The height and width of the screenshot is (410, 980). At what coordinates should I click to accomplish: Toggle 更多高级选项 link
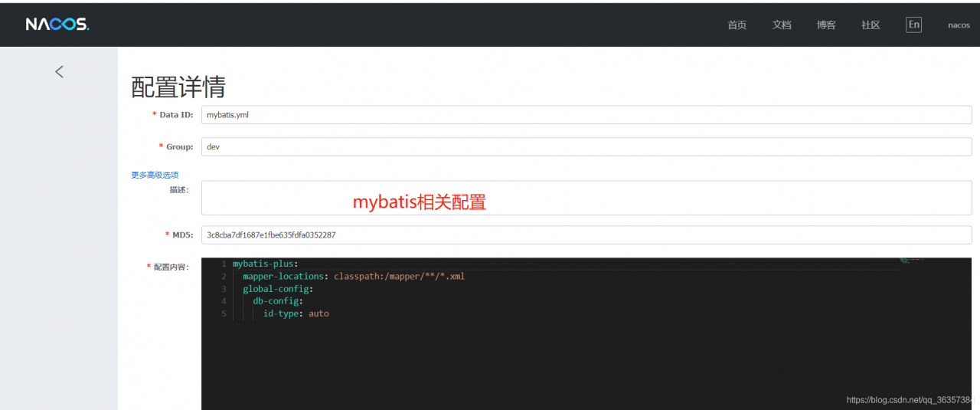(x=155, y=175)
